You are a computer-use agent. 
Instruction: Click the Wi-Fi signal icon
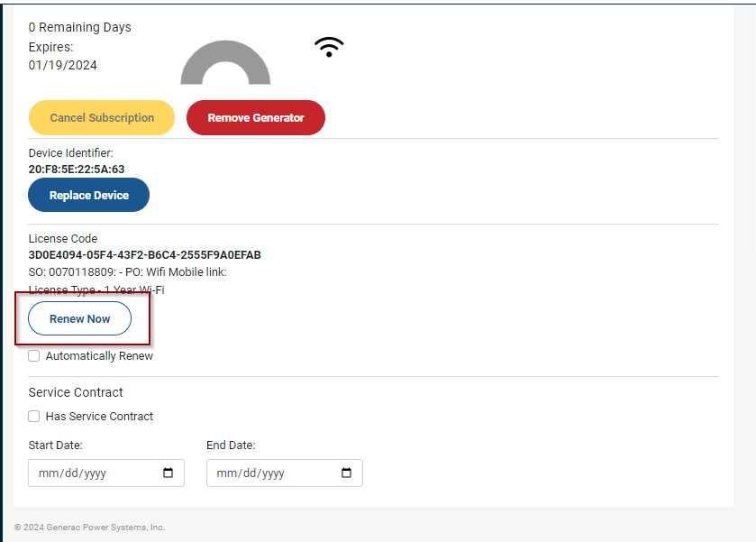click(329, 47)
